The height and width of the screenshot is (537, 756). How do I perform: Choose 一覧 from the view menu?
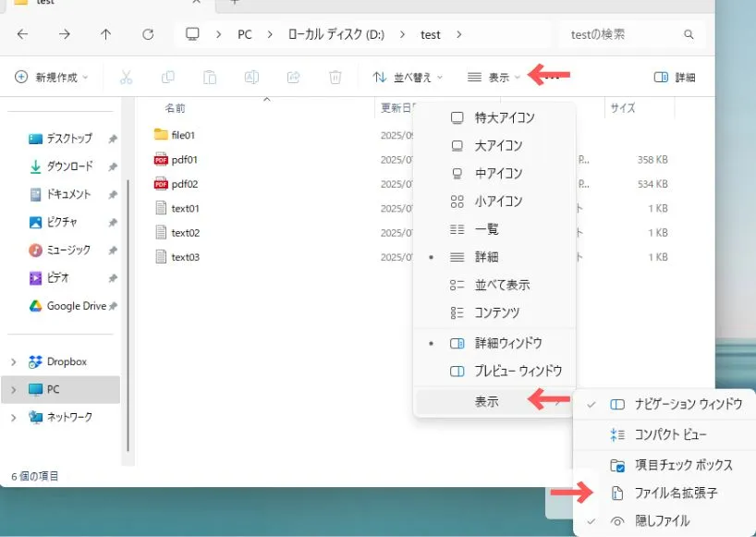pyautogui.click(x=486, y=229)
